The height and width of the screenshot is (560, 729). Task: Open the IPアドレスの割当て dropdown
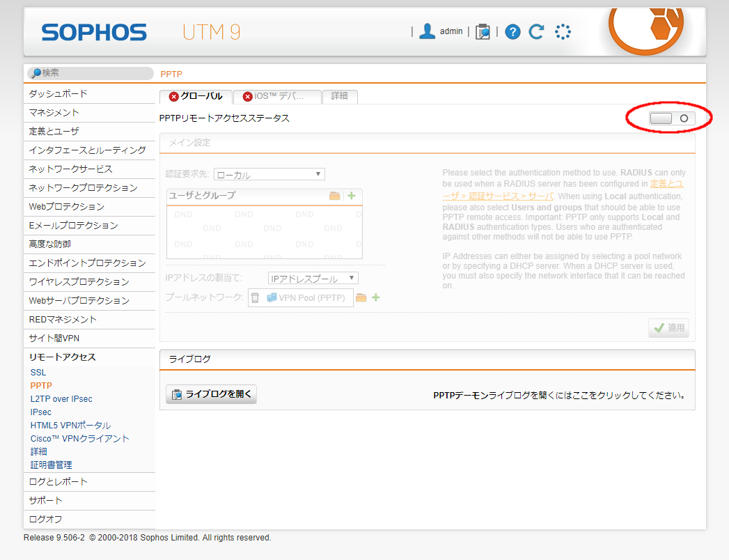(x=313, y=279)
